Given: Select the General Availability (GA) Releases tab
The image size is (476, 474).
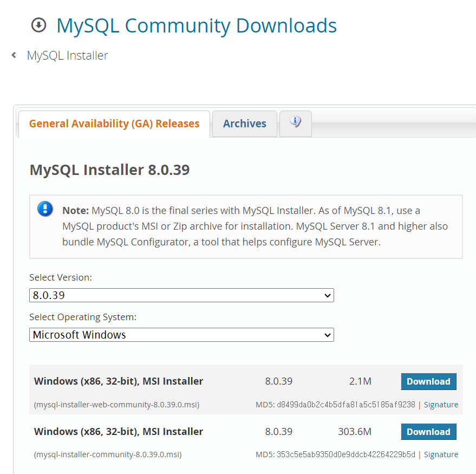Looking at the screenshot, I should tap(114, 124).
